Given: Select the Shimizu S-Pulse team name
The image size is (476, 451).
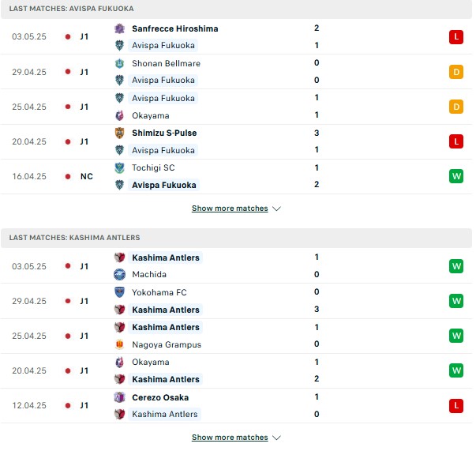Looking at the screenshot, I should (164, 133).
